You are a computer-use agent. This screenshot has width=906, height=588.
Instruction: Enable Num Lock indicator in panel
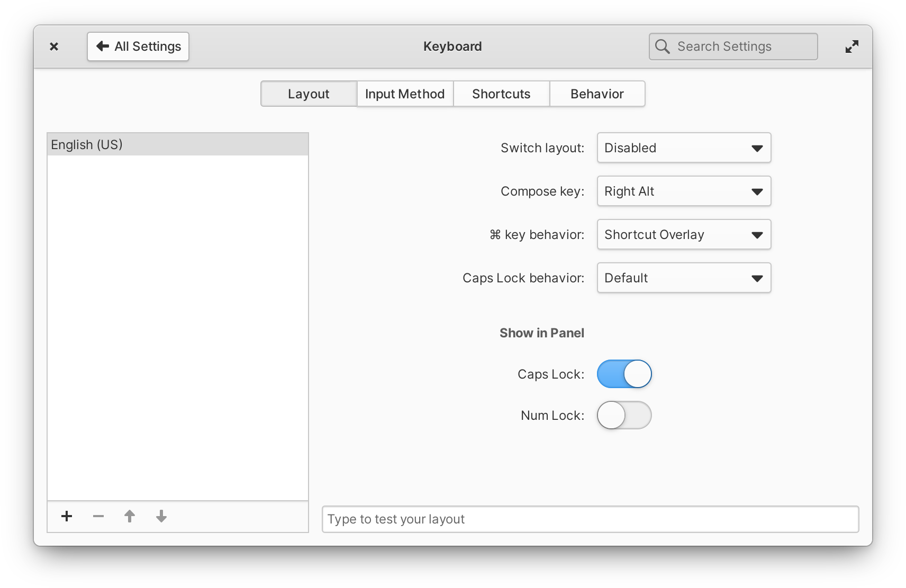(x=624, y=416)
